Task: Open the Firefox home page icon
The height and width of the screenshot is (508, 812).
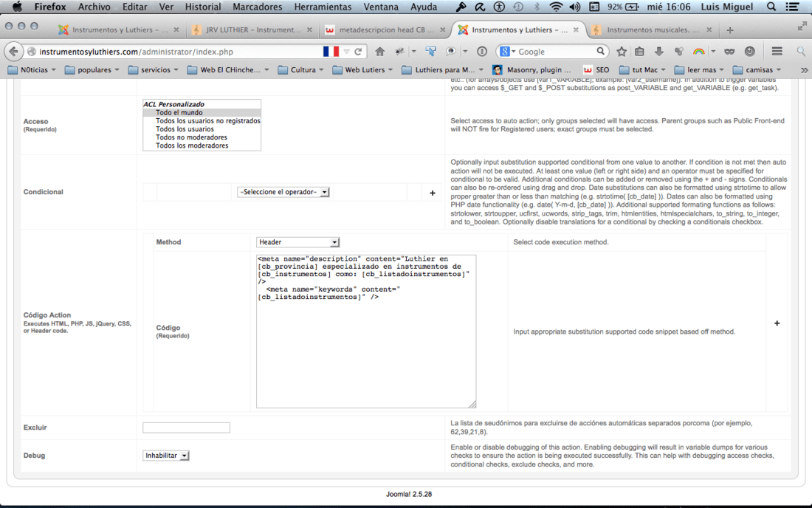Action: coord(379,51)
